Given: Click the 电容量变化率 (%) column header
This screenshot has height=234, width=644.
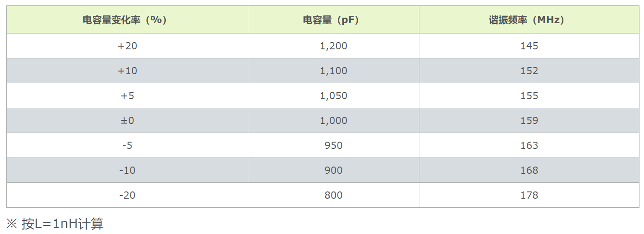Looking at the screenshot, I should (127, 19).
